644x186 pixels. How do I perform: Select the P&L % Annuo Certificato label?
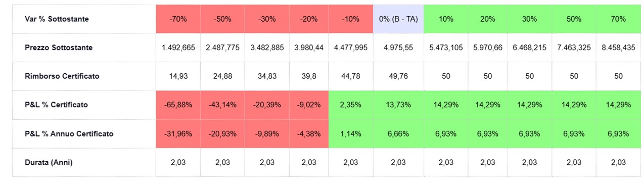(x=69, y=134)
